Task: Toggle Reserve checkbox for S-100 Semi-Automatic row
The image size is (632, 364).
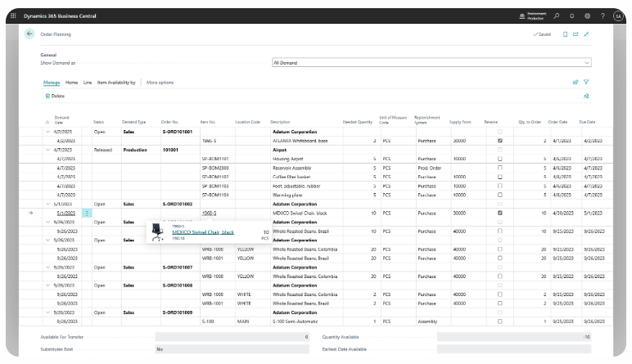Action: point(500,321)
